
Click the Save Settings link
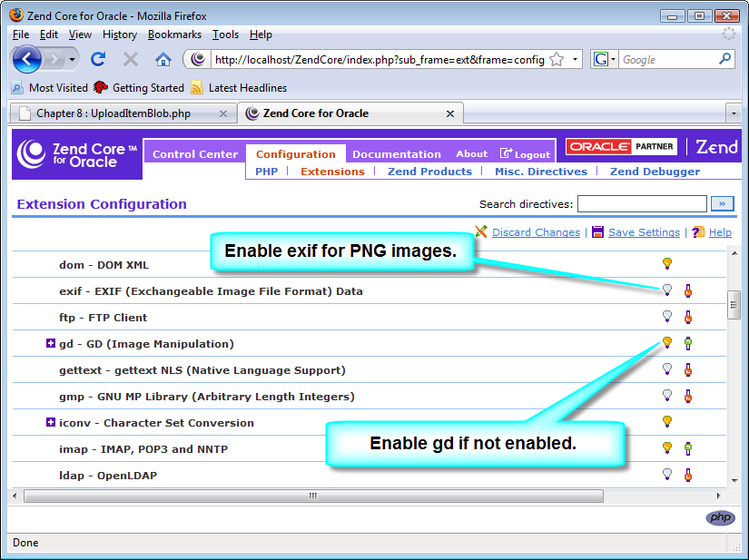pyautogui.click(x=644, y=232)
